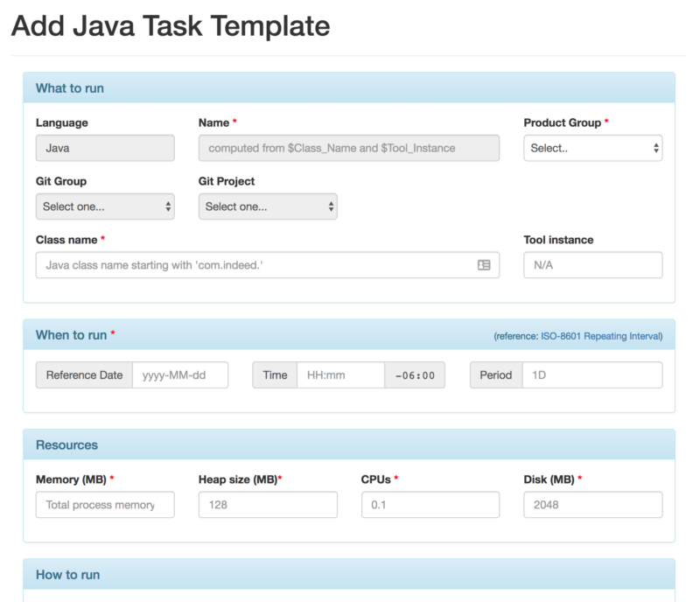The height and width of the screenshot is (602, 700).
Task: Click the Language field showing Java
Action: [x=105, y=148]
